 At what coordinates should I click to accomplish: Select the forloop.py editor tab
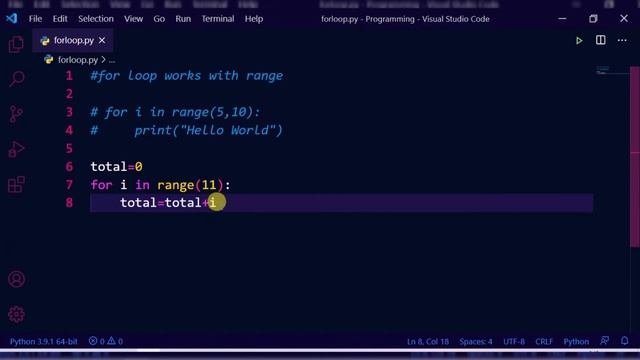click(x=73, y=40)
